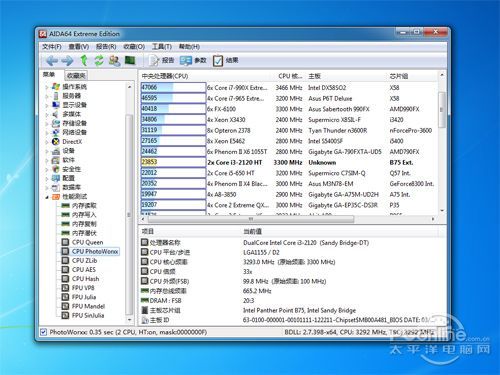This screenshot has width=500, height=375.
Task: Click the Forward navigation arrow
Action: click(68, 61)
